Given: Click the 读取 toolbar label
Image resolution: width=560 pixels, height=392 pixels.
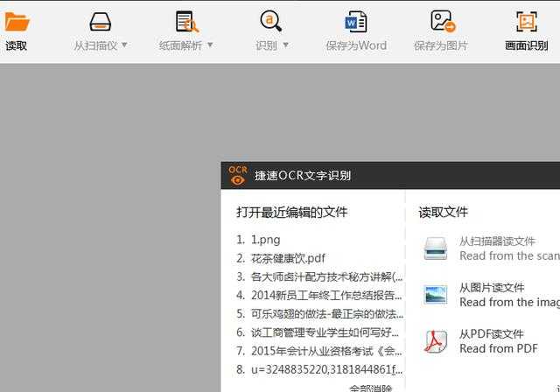Looking at the screenshot, I should (16, 45).
